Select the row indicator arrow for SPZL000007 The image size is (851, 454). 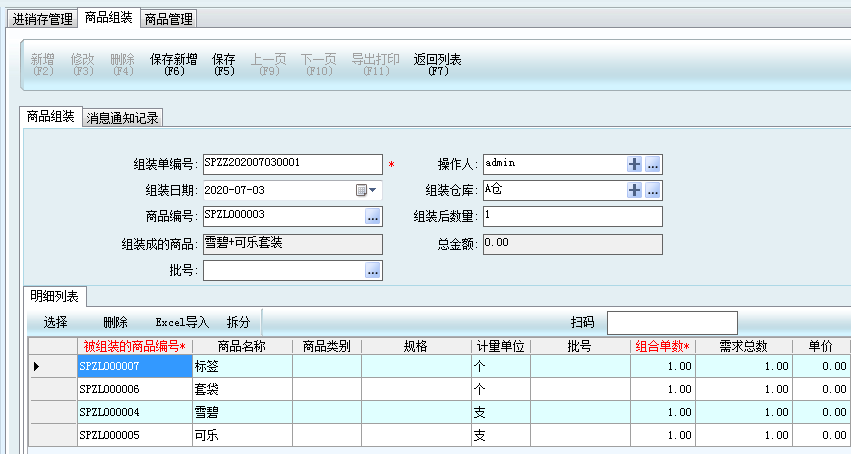37,367
